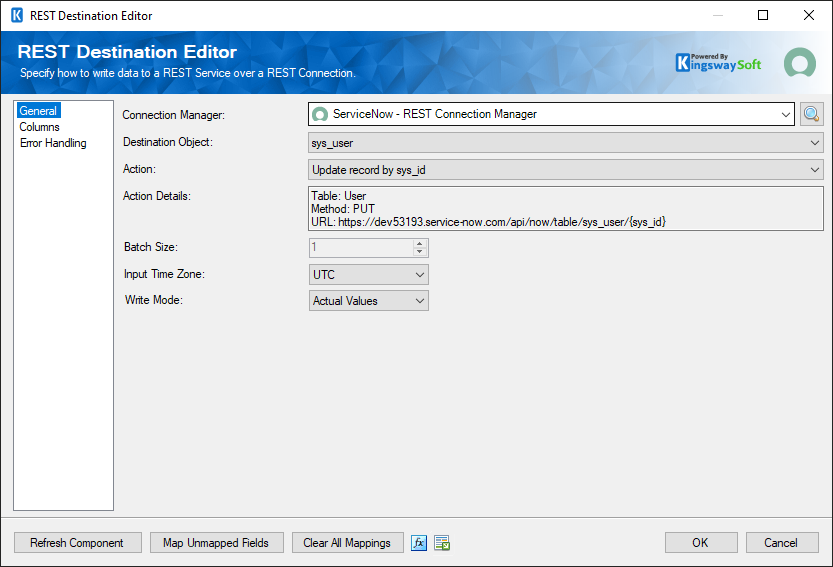Click the K app icon in the title bar

[x=17, y=15]
